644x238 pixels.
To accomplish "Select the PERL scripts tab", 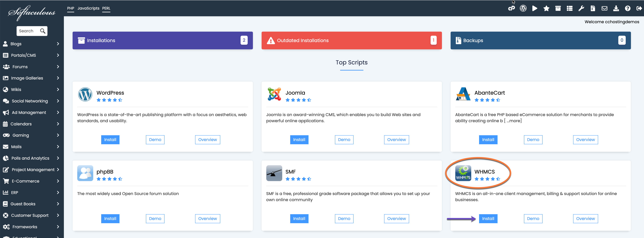I will tap(106, 8).
